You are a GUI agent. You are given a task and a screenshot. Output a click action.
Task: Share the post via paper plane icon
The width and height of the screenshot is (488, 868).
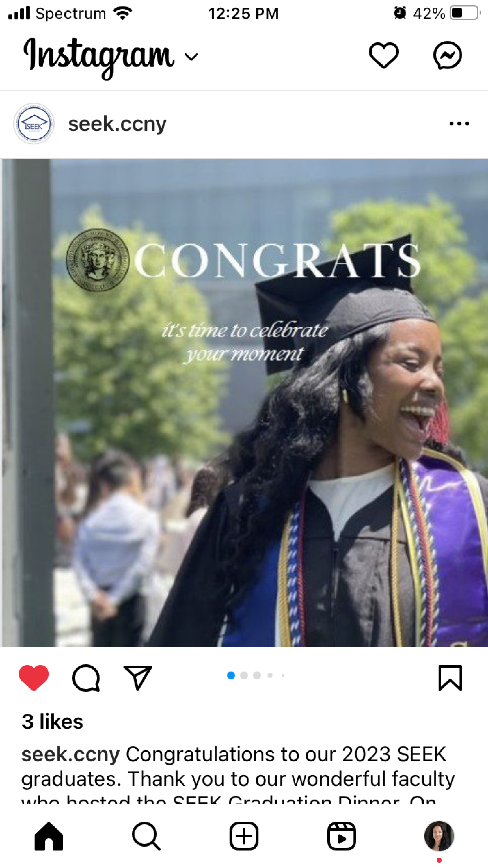pyautogui.click(x=138, y=678)
